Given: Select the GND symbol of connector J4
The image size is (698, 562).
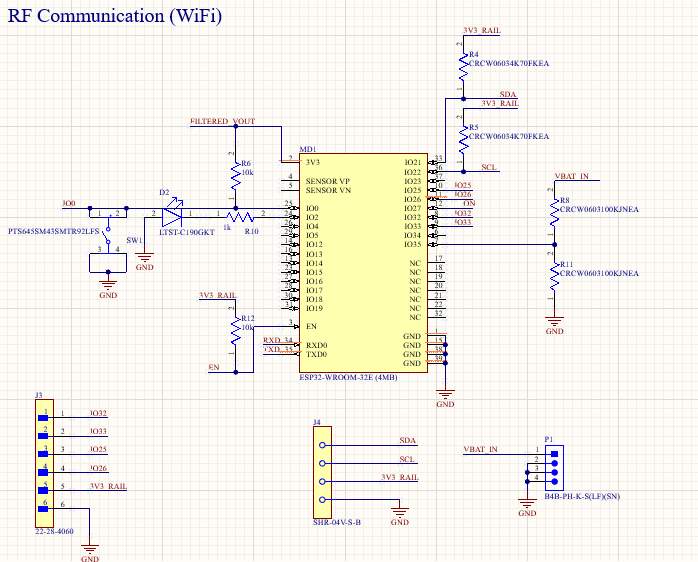Looking at the screenshot, I should click(x=399, y=515).
